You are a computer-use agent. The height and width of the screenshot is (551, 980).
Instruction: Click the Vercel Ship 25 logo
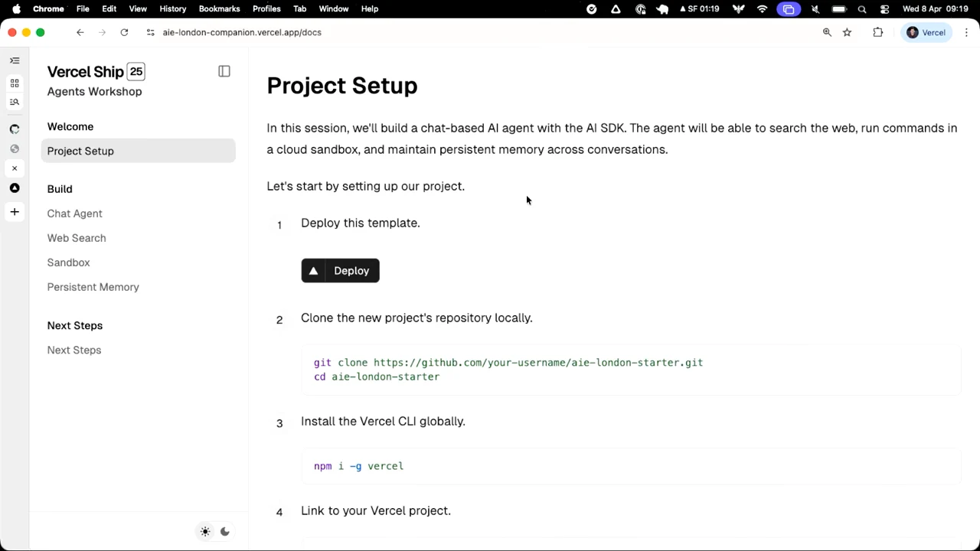(96, 71)
